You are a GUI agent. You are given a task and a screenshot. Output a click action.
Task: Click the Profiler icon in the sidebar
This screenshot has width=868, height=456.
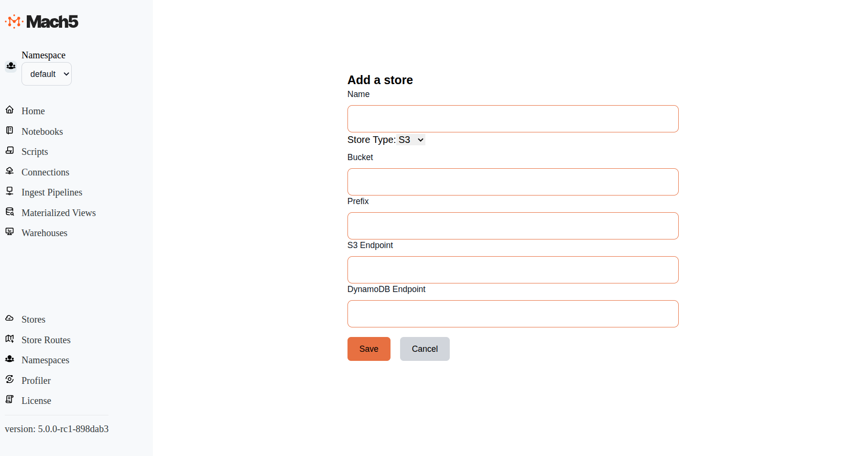click(10, 380)
